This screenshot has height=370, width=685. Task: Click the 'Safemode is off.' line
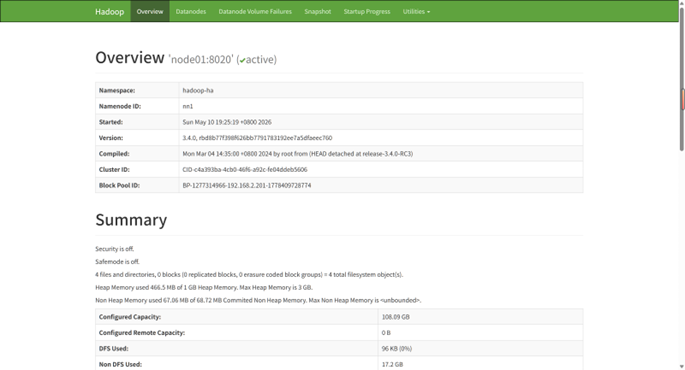117,262
